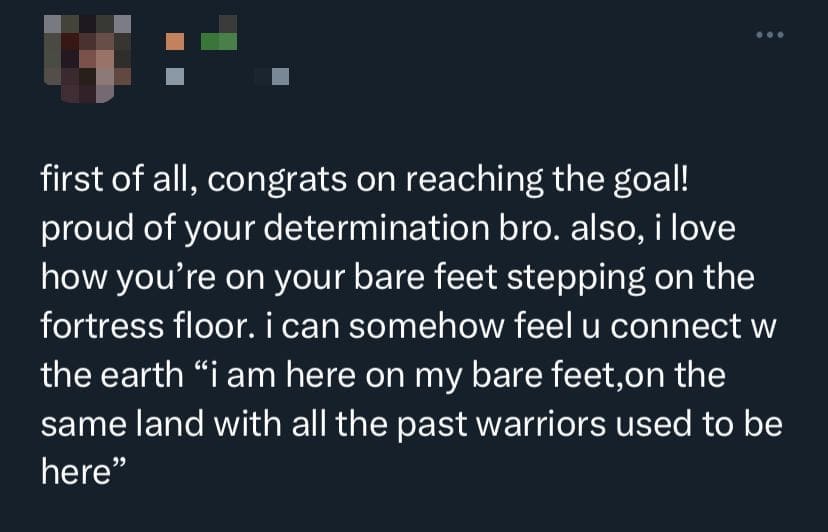Click the word "earth" before the quote
828x532 pixels.
coord(141,375)
